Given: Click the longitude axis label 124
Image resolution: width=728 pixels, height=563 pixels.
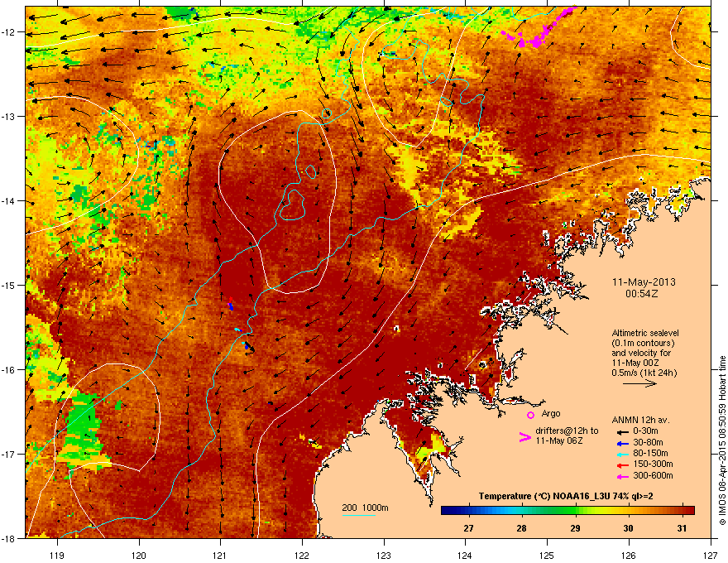Looking at the screenshot, I should pos(465,555).
